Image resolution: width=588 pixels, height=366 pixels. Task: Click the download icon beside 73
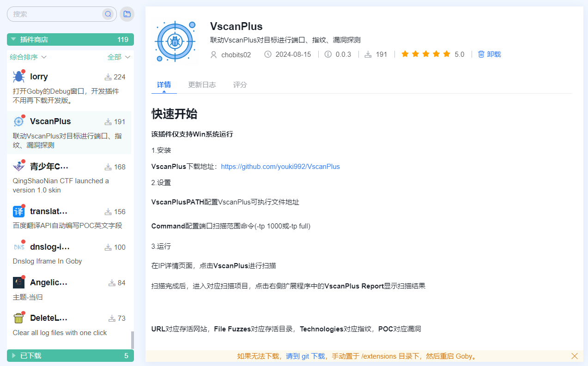point(112,318)
